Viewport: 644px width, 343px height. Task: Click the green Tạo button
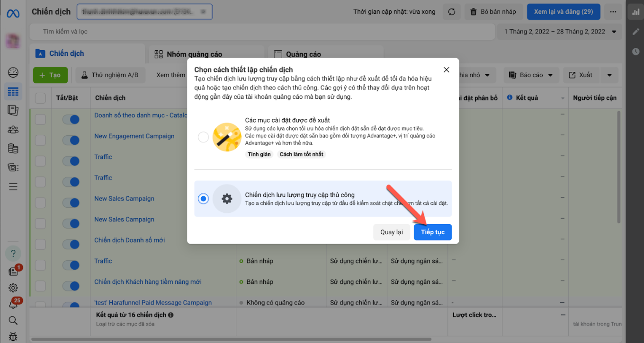[50, 75]
